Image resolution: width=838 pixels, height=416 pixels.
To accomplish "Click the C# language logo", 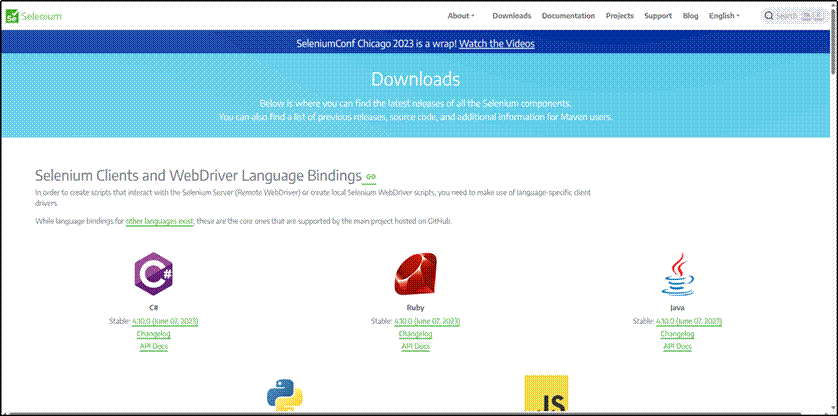I will pos(153,274).
